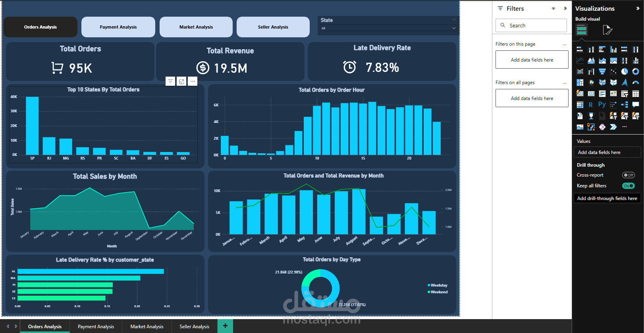This screenshot has width=644, height=333.
Task: Collapse the State slicer header chevron
Action: (454, 19)
